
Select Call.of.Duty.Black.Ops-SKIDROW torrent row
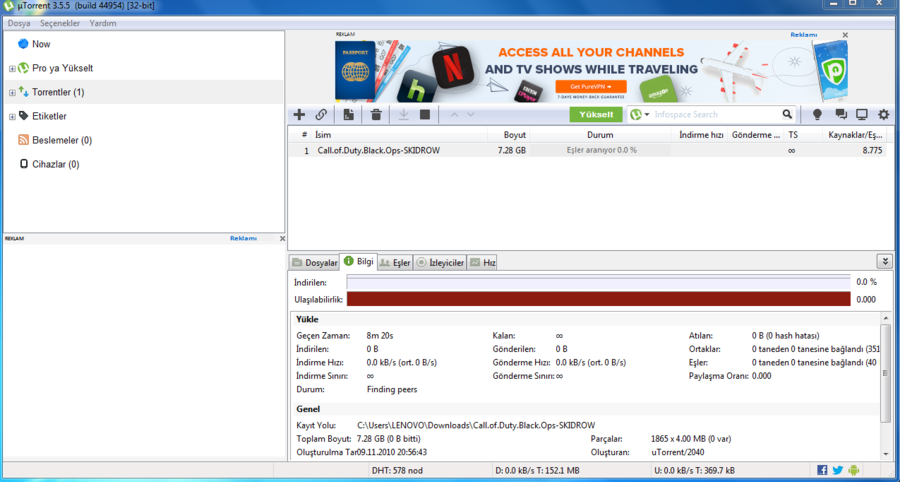[x=587, y=150]
